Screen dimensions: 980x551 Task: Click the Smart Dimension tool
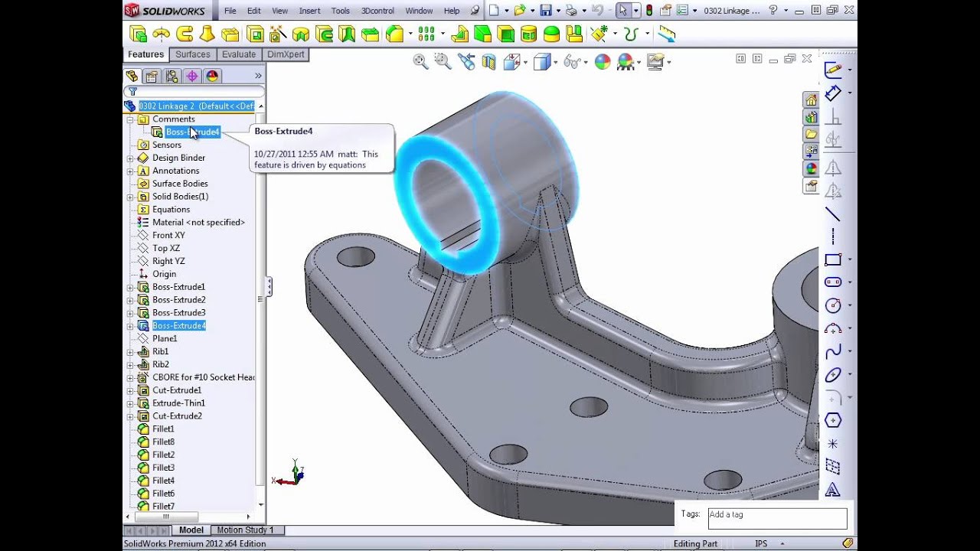click(x=833, y=93)
